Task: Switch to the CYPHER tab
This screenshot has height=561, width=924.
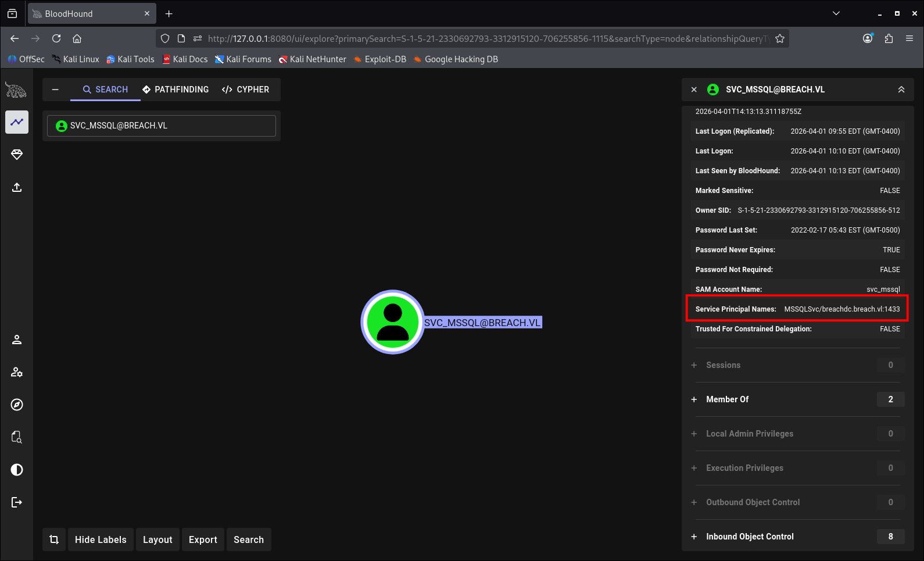Action: point(245,90)
